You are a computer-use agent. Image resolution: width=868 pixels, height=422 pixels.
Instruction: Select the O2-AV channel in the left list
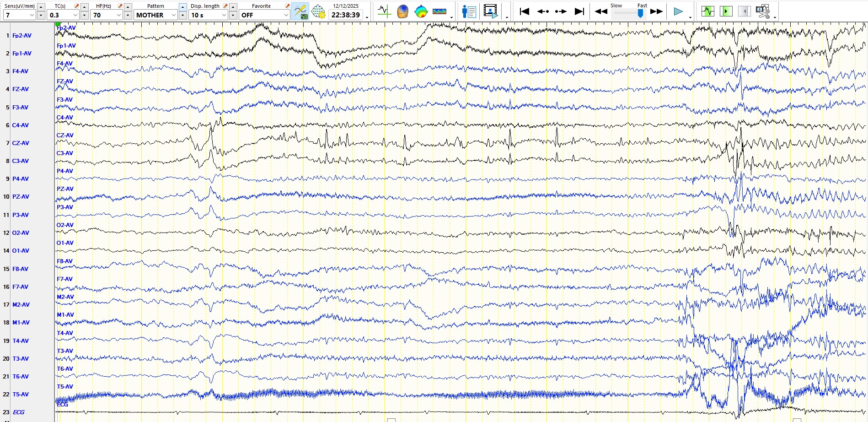(x=21, y=233)
